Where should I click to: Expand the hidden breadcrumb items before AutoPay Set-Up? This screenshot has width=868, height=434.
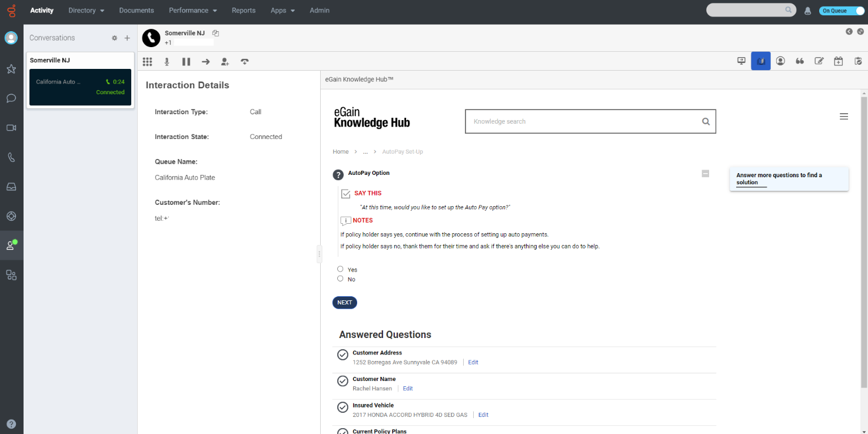click(365, 151)
